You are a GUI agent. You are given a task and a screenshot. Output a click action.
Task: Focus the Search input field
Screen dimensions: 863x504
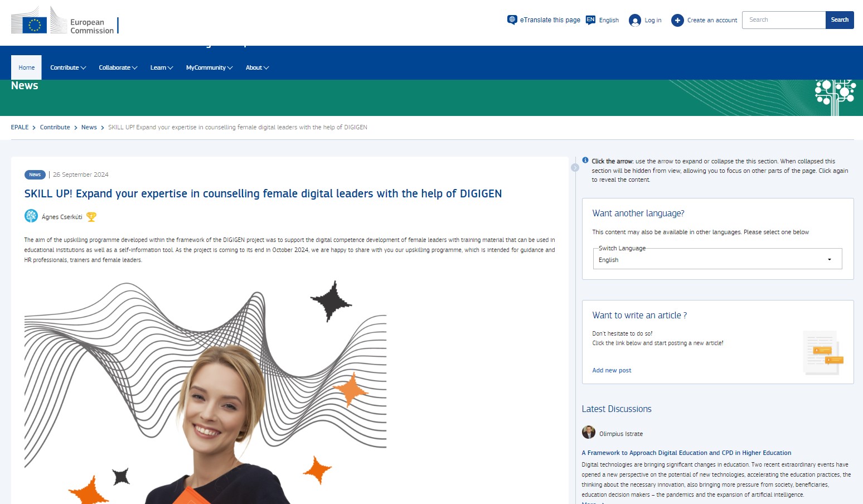[784, 20]
